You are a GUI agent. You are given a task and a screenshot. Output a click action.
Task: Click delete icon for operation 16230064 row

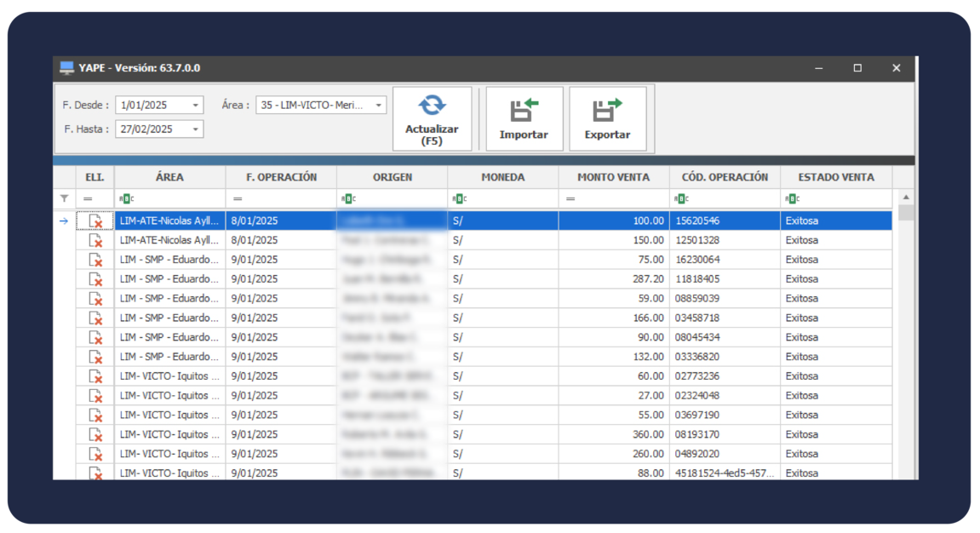click(95, 261)
